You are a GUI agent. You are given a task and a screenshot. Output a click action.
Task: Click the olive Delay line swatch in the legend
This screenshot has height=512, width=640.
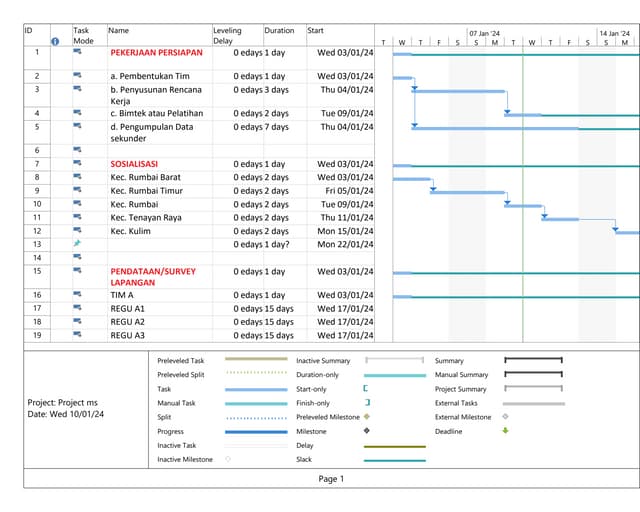pyautogui.click(x=395, y=446)
